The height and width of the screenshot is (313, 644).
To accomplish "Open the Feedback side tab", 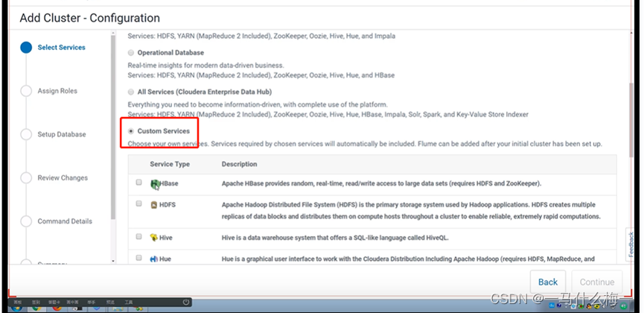I will click(631, 244).
